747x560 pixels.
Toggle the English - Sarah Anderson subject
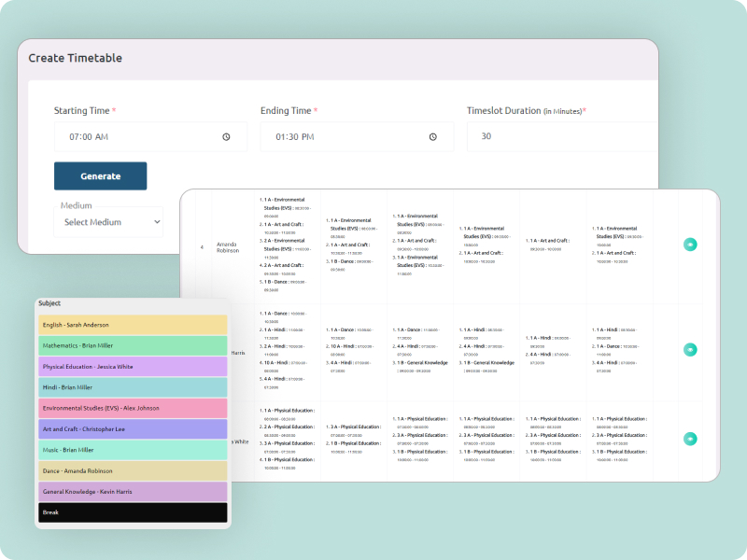click(x=132, y=324)
